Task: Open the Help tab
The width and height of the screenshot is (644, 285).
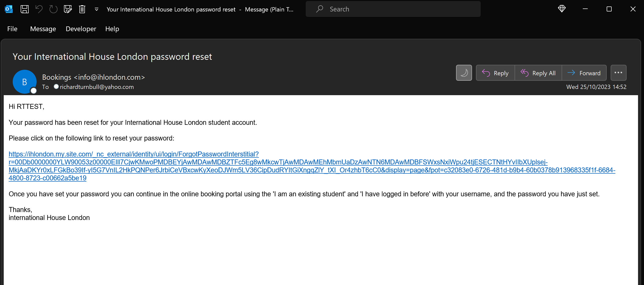Action: (x=112, y=29)
